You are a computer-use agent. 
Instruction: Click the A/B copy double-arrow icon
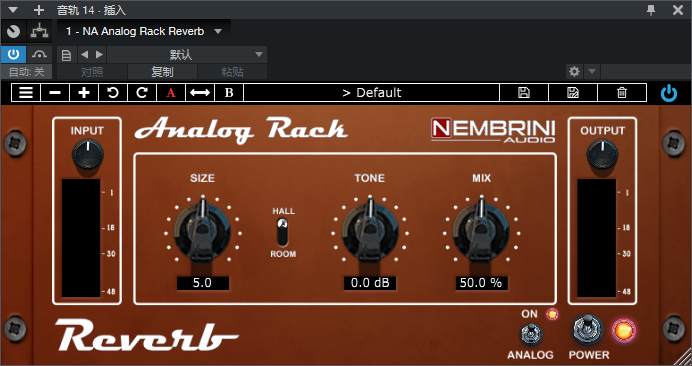[x=200, y=93]
